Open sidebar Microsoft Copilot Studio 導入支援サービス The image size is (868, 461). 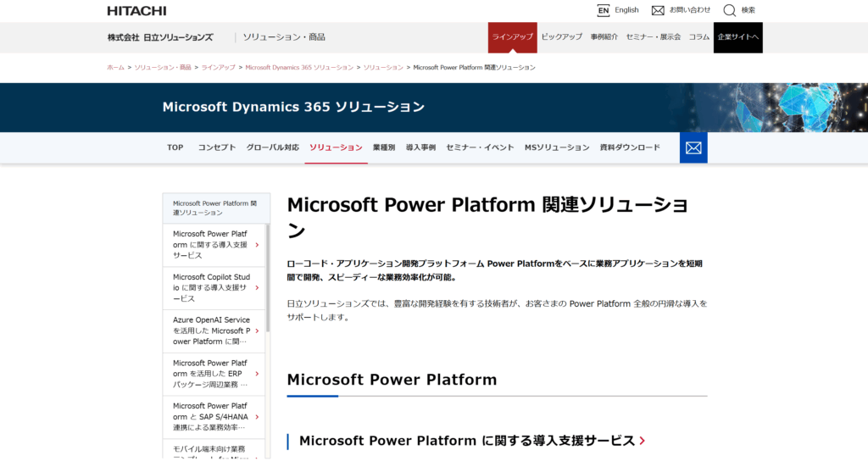[x=214, y=288]
